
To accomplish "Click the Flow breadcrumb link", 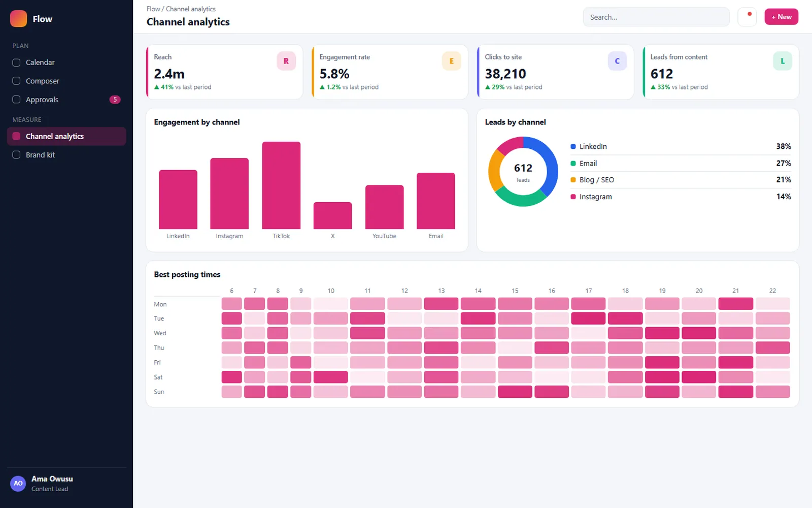I will point(153,9).
